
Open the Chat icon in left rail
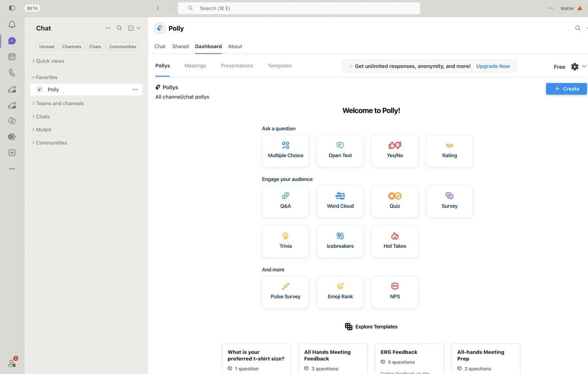tap(12, 41)
